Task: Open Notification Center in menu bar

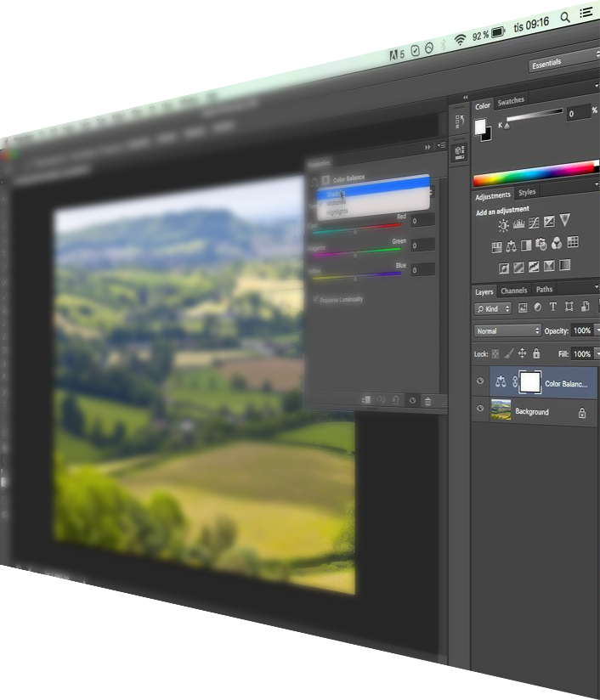Action: pos(586,13)
